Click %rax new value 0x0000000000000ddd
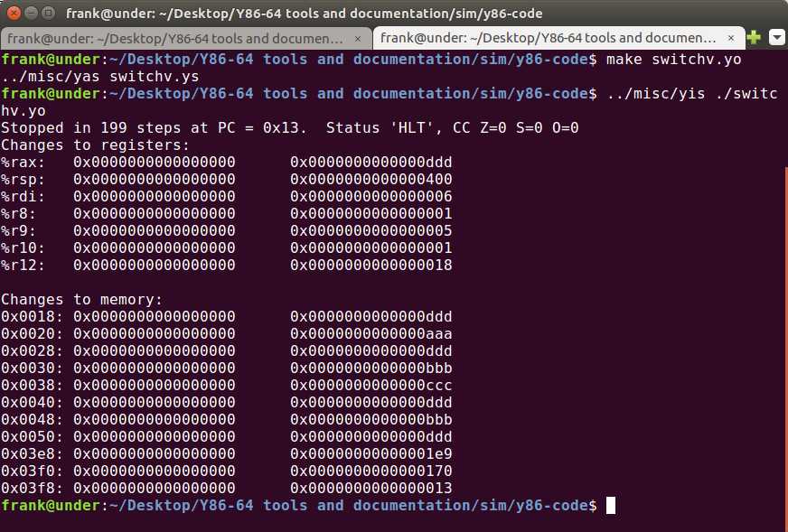This screenshot has height=532, width=788. [x=371, y=163]
